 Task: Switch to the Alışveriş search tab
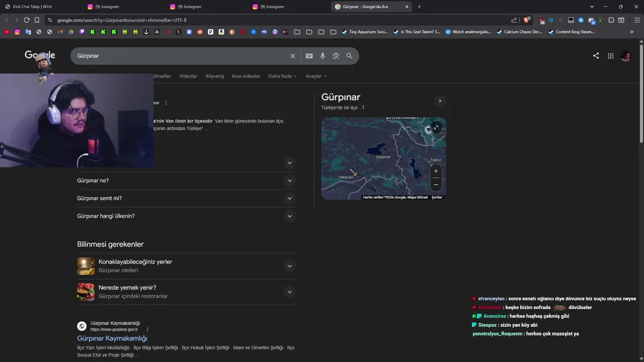[x=214, y=76]
